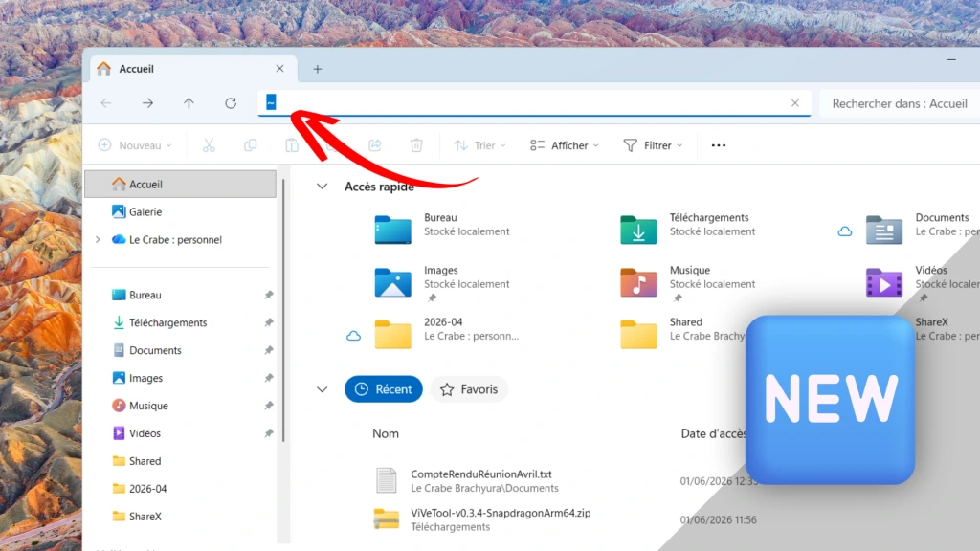Click the navigation pane scrollbar

click(283, 311)
